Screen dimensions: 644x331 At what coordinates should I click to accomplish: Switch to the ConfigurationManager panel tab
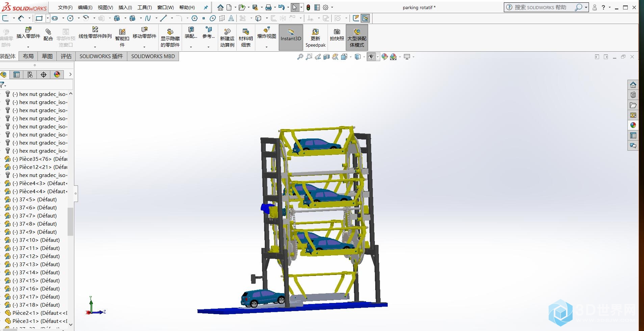coord(30,75)
